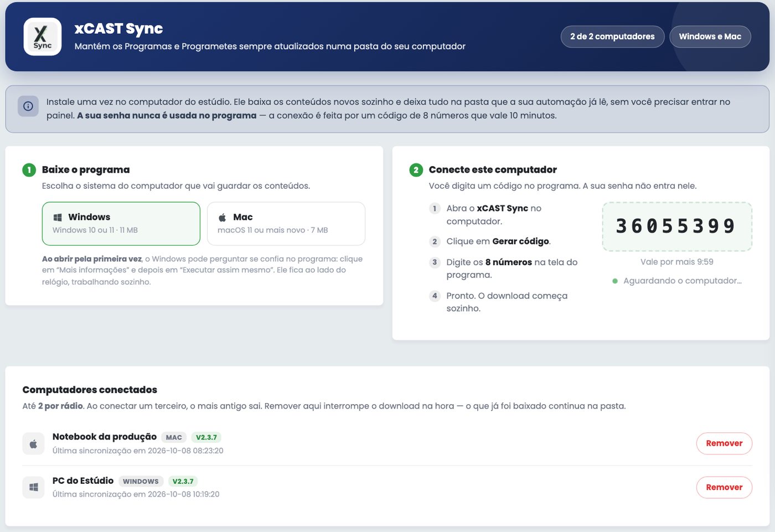Screen dimensions: 775x532
Task: Click the Baixe o programa heading
Action: [86, 170]
